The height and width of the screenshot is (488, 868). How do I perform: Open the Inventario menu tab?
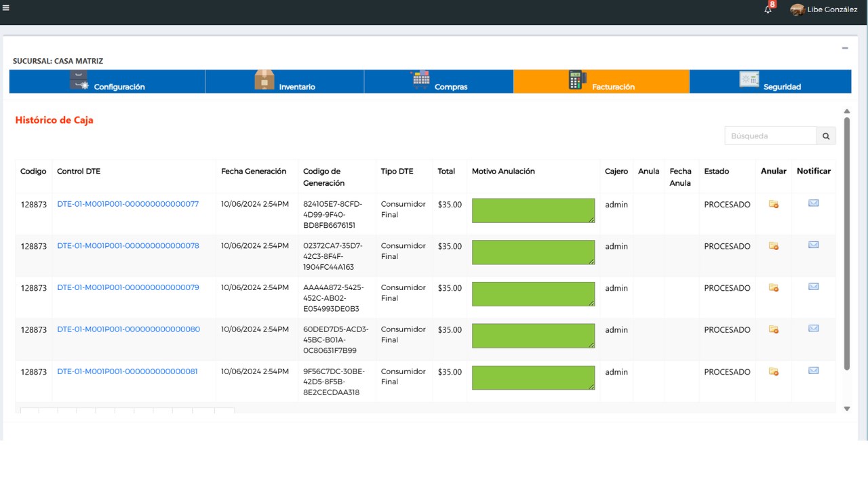(285, 81)
